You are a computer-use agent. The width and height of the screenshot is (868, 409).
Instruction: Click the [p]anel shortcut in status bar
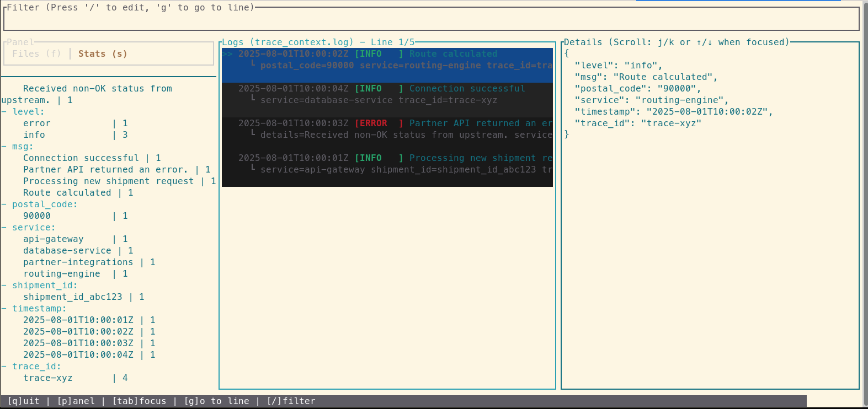coord(76,401)
